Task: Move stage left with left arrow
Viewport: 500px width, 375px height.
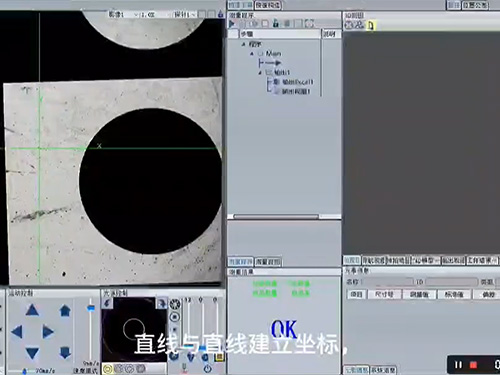Action: 17,332
